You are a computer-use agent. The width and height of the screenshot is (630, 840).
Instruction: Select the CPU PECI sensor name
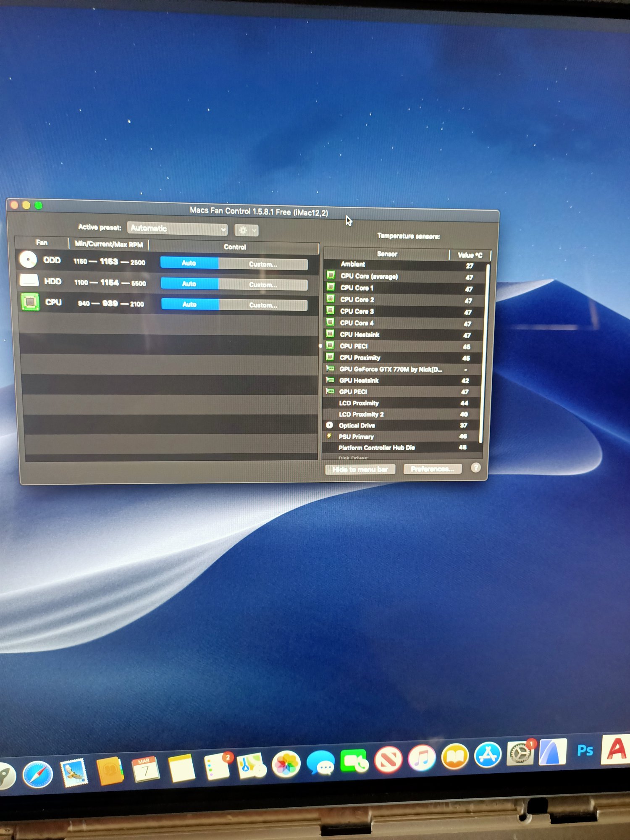click(x=354, y=346)
